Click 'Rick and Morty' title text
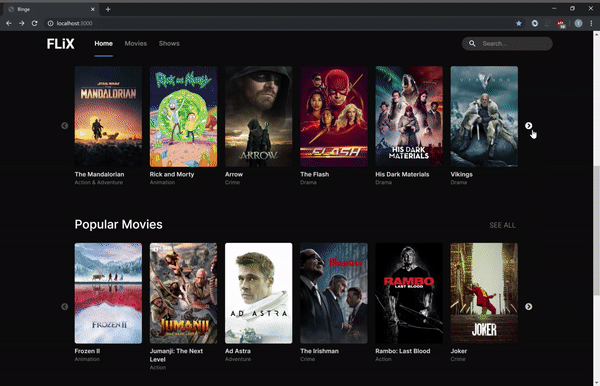Screen dimensions: 600x386 (172, 174)
